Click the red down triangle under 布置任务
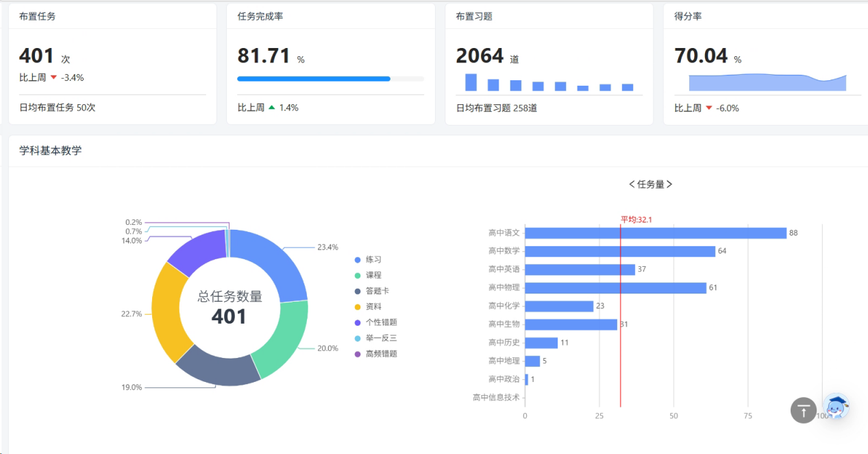Viewport: 868px width, 454px height. [53, 77]
